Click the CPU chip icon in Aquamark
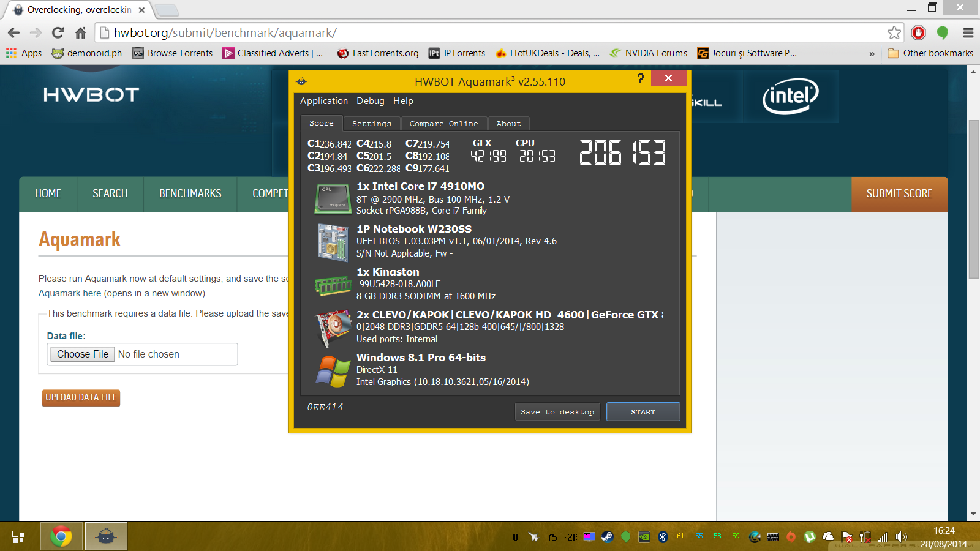The height and width of the screenshot is (551, 980). (x=333, y=199)
